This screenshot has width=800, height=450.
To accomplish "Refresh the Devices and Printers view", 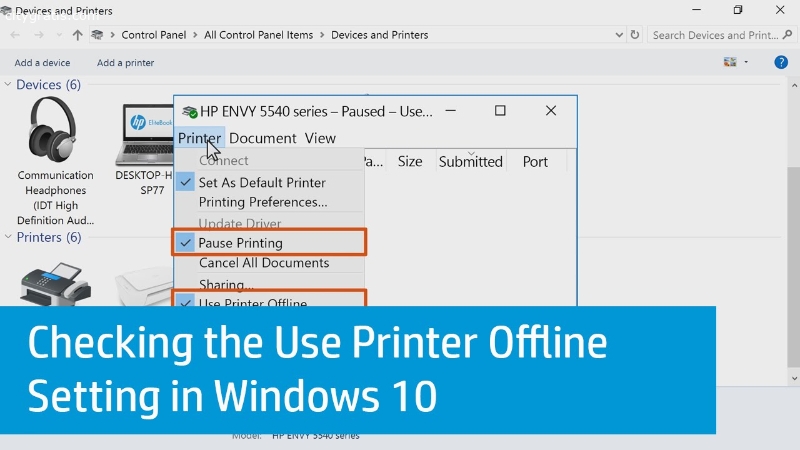I will click(x=635, y=35).
